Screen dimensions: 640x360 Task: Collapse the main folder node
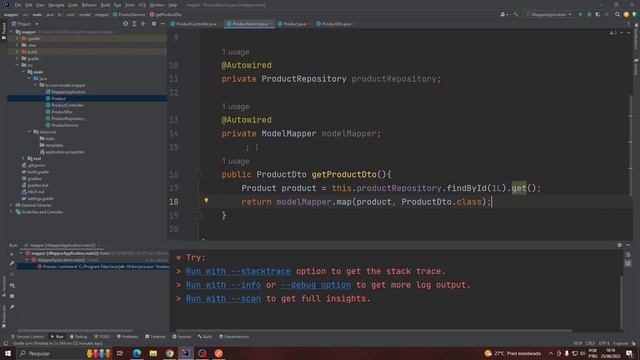point(23,72)
